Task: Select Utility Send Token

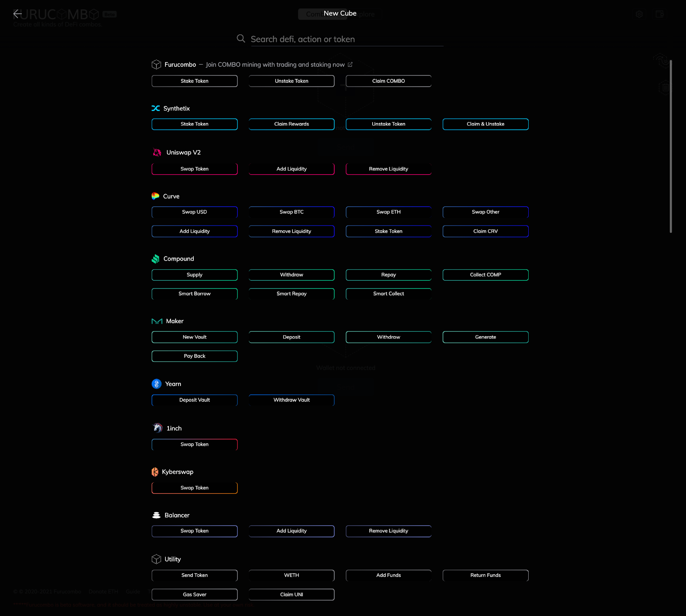Action: click(195, 576)
